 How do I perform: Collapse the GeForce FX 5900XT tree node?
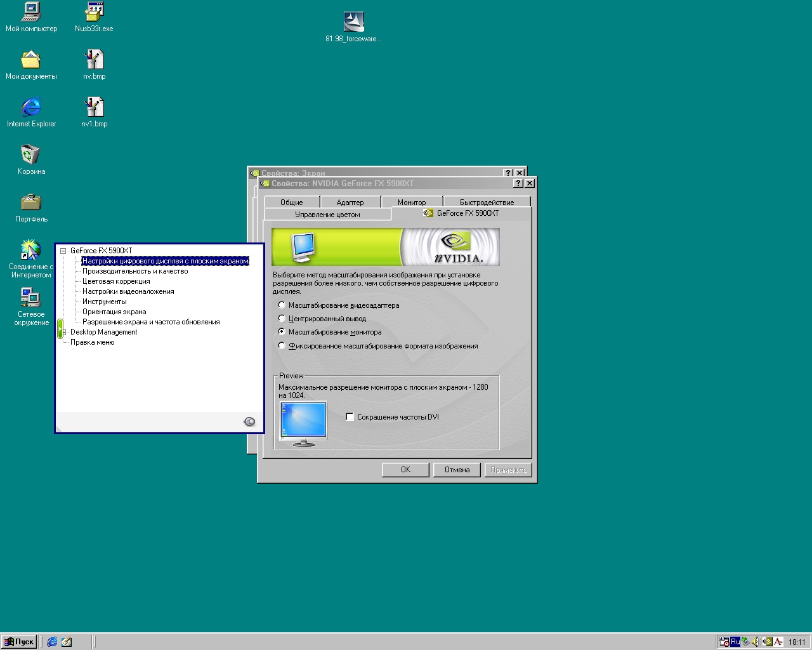[63, 251]
